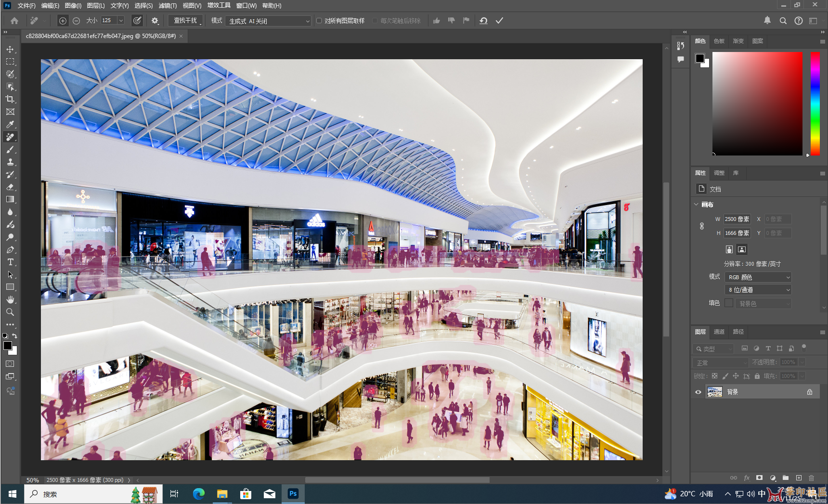Toggle the width-height link chain icon
Image resolution: width=828 pixels, height=504 pixels.
coord(702,226)
